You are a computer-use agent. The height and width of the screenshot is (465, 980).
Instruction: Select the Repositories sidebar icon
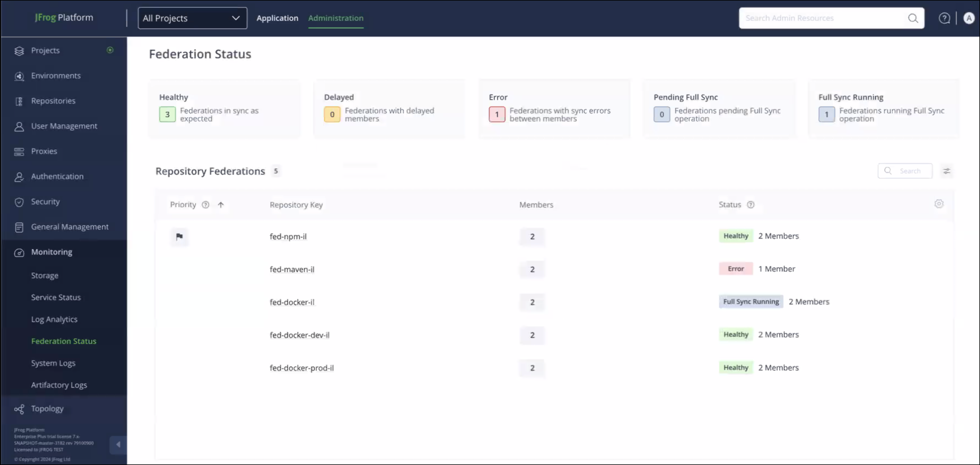(x=19, y=101)
